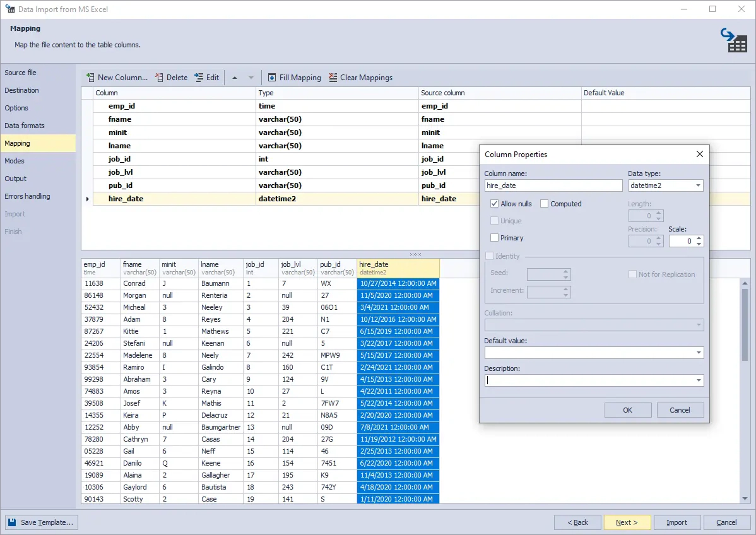Screen dimensions: 756x535
Task: Enable the Computed checkbox
Action: click(x=544, y=204)
